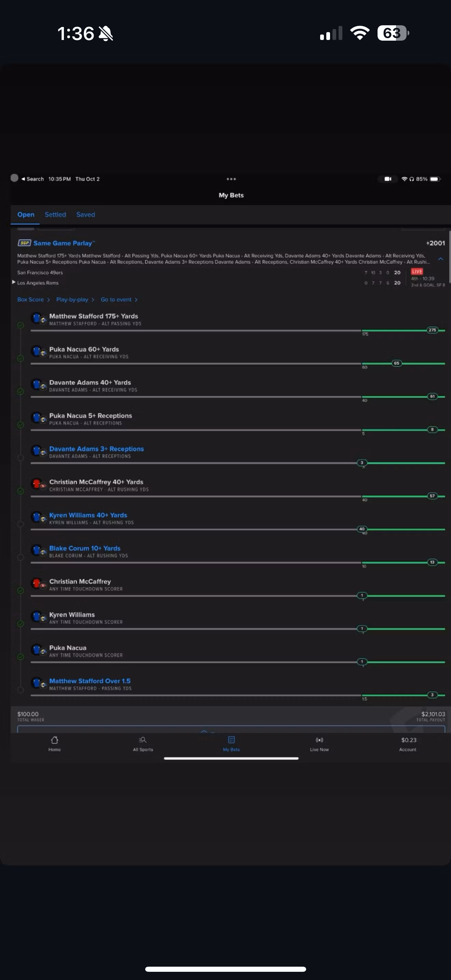The image size is (451, 980).
Task: Tap the three-dot menu above My Bets
Action: coord(231,179)
